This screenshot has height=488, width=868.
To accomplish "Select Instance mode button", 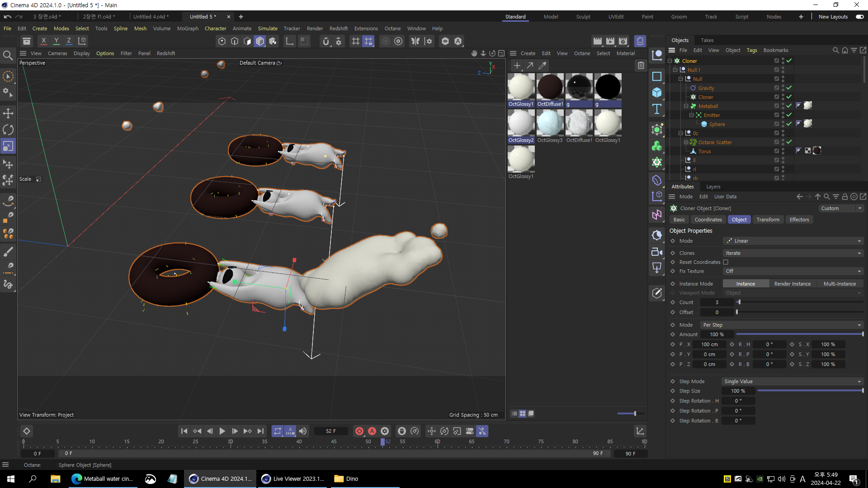I will pos(745,284).
